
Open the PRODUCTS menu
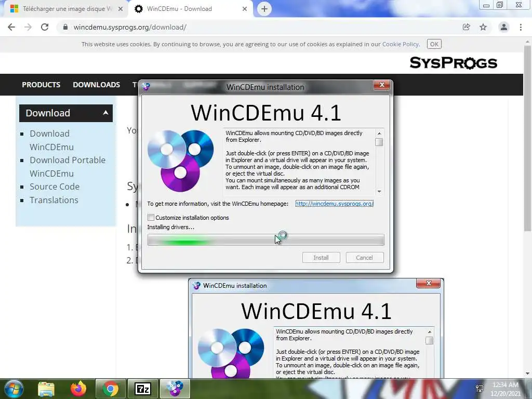(41, 85)
